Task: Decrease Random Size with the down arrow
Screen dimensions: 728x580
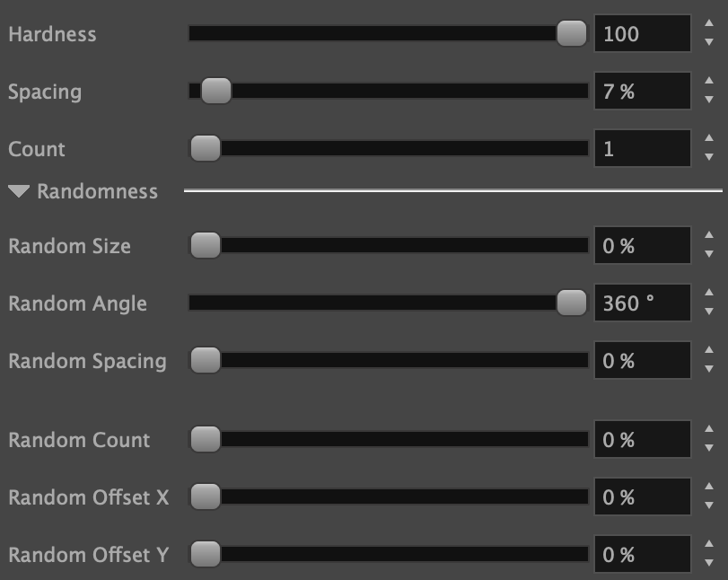Action: tap(709, 255)
